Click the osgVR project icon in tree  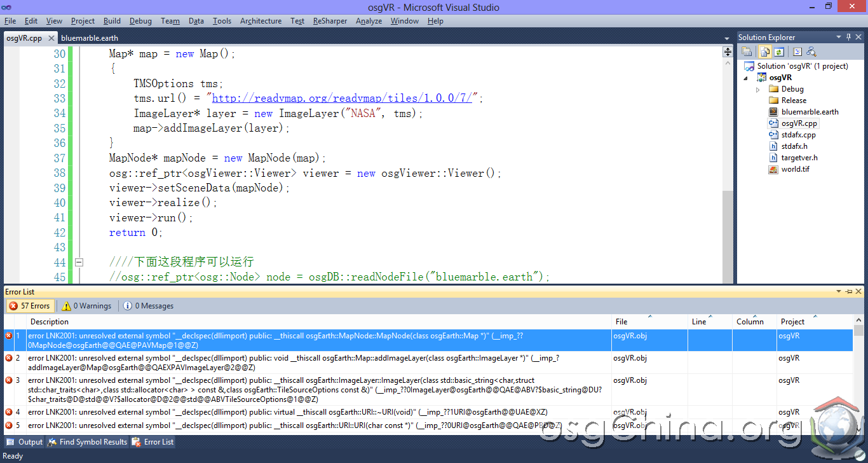click(x=762, y=78)
